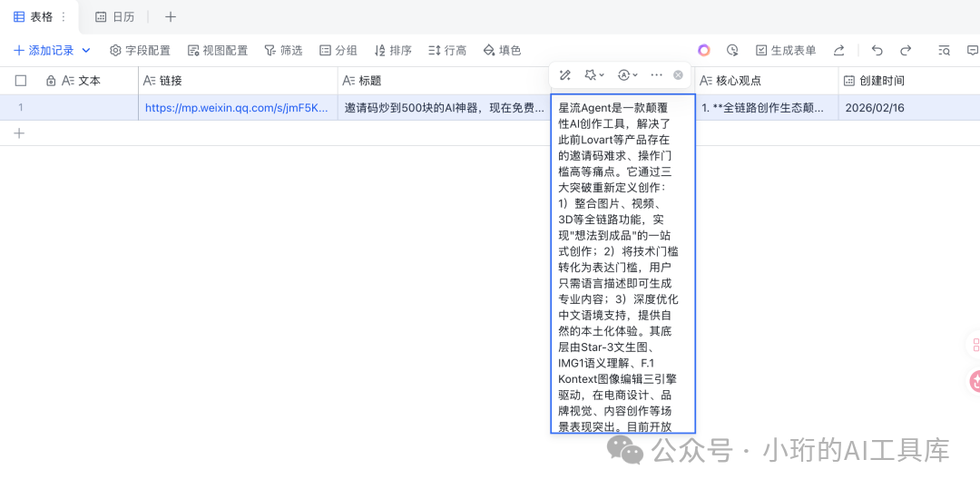The image size is (980, 489).
Task: Click 添加记录 button
Action: tap(44, 51)
